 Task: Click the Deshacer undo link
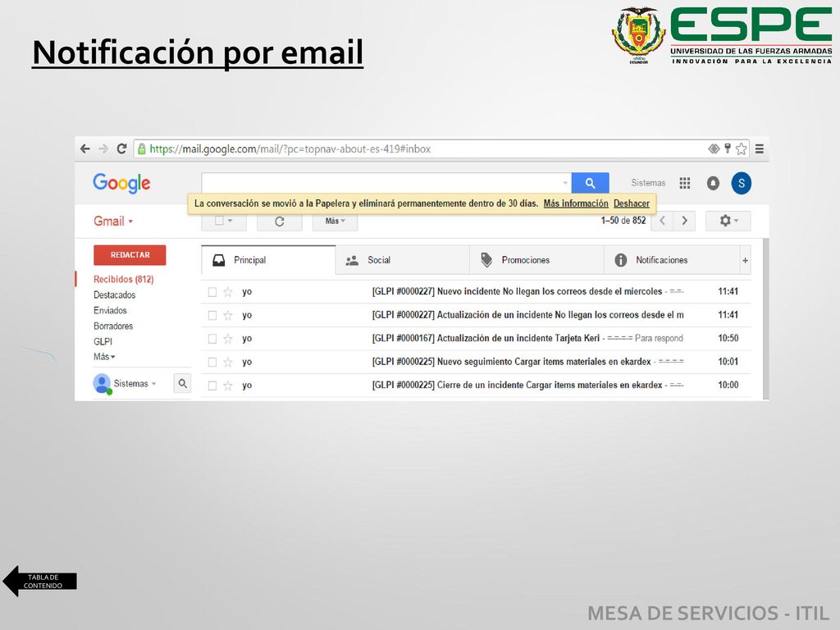click(632, 203)
